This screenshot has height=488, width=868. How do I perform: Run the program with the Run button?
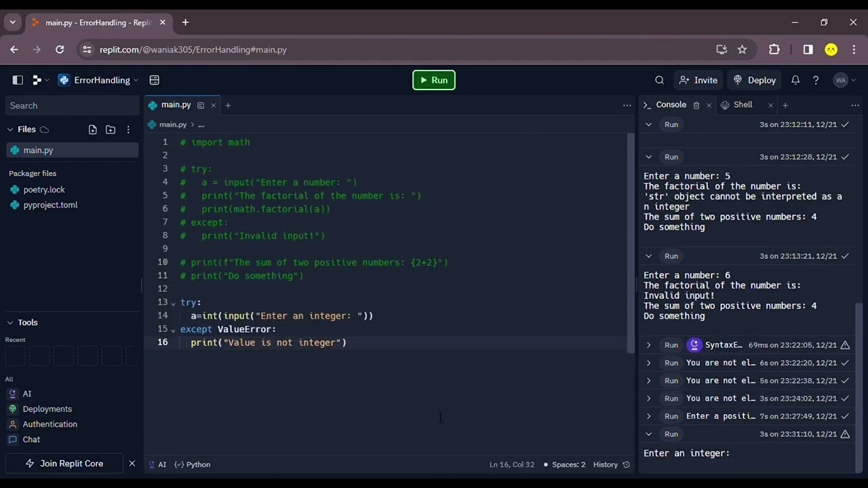click(x=434, y=80)
